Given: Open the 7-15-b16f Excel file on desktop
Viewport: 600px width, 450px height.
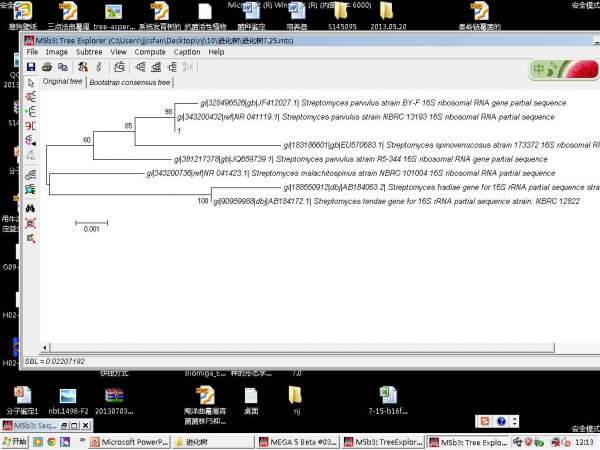Looking at the screenshot, I should [388, 401].
